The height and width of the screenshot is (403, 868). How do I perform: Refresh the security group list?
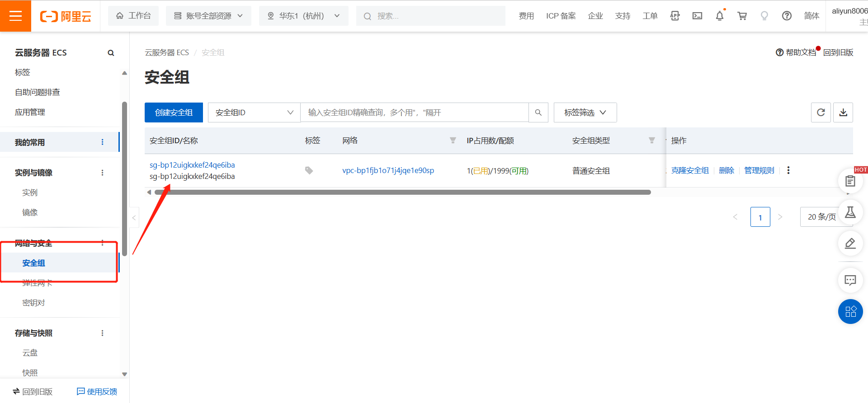click(x=821, y=112)
